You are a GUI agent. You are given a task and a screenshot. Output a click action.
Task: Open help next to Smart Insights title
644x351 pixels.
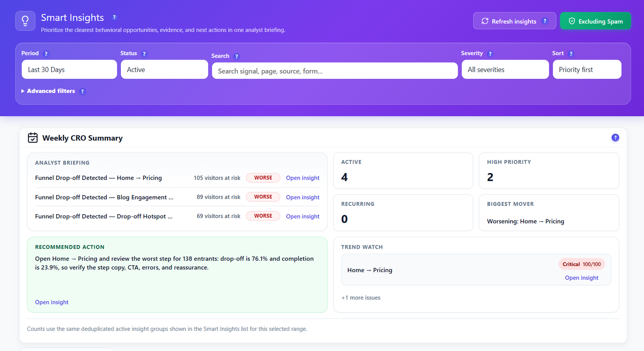(114, 17)
